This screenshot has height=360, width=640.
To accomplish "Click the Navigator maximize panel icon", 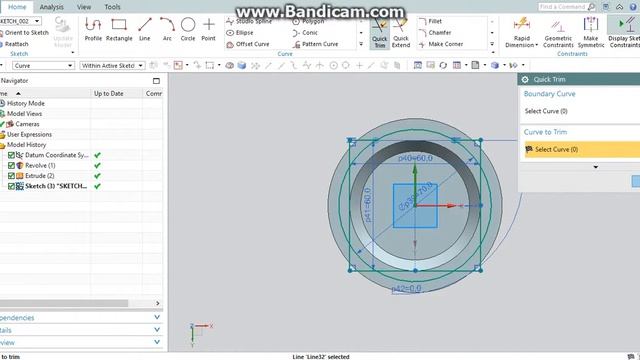I will click(x=156, y=81).
